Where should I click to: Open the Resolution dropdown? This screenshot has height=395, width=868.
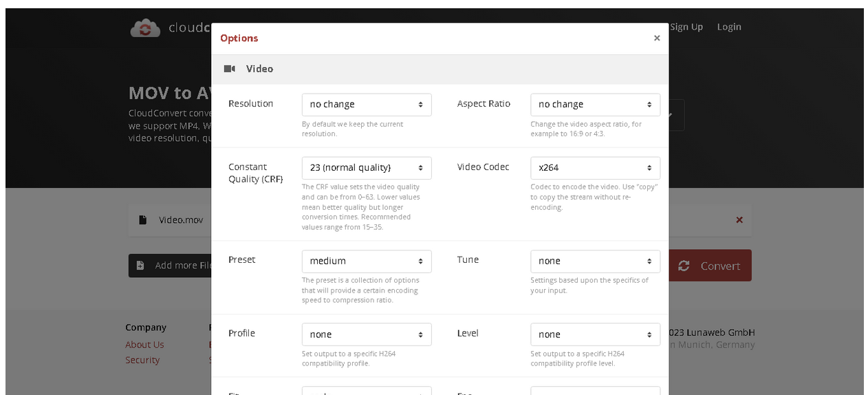367,105
